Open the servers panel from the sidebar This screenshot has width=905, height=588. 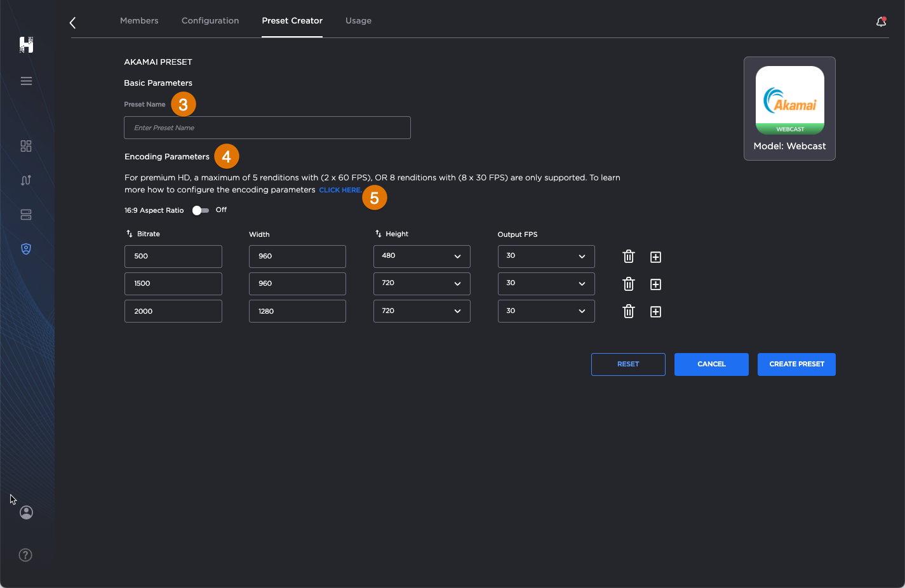click(x=26, y=215)
